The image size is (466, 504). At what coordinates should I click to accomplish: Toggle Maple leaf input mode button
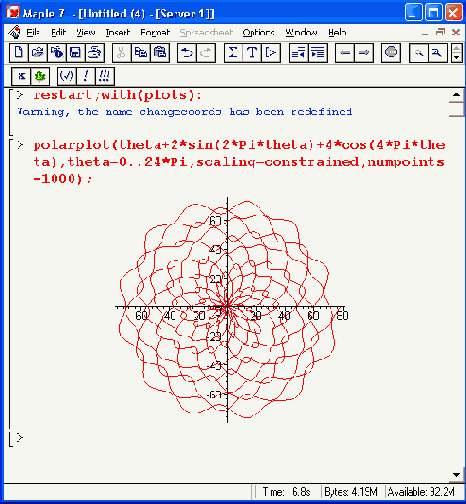click(x=40, y=76)
